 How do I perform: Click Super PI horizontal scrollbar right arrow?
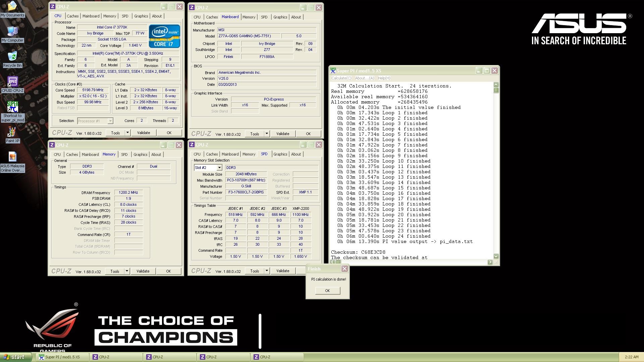coord(490,262)
